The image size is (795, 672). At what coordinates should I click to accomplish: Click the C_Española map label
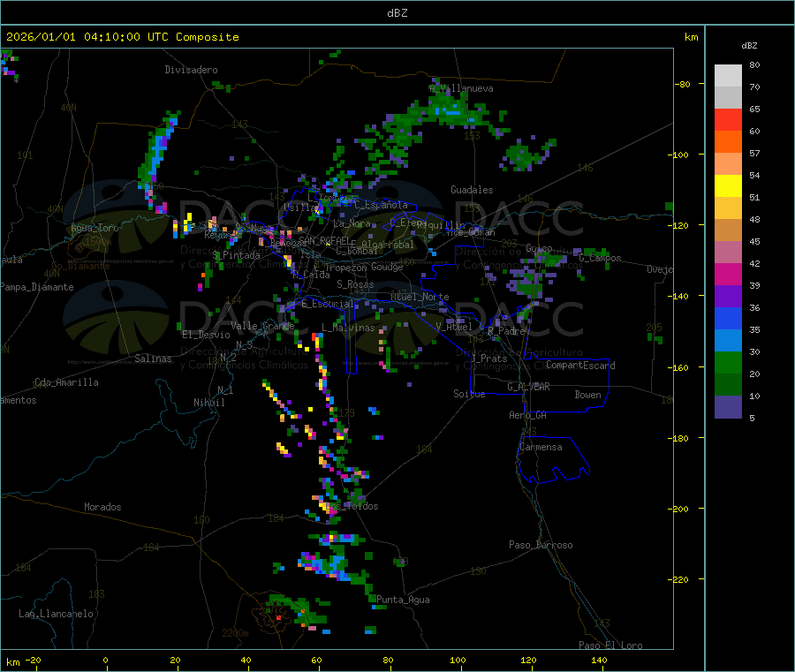[x=382, y=205]
